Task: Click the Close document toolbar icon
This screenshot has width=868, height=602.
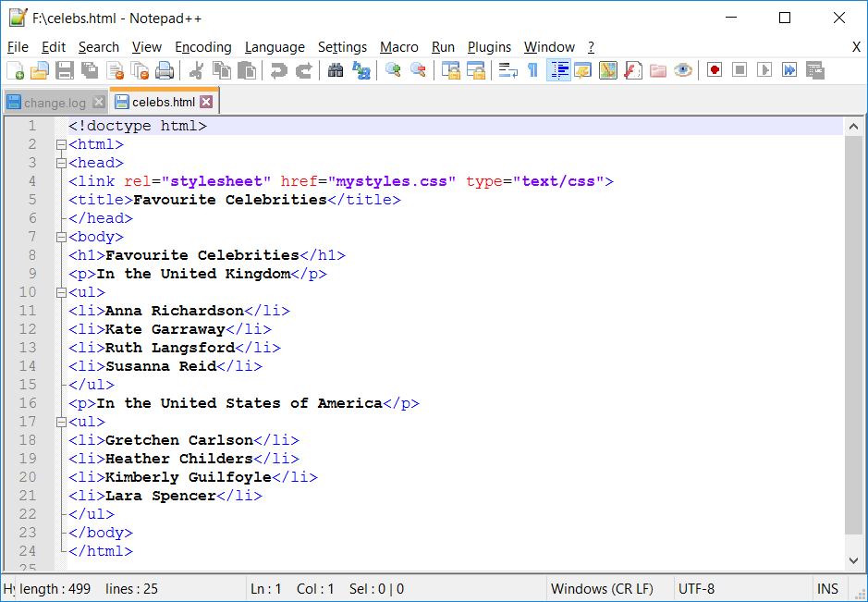Action: (x=116, y=71)
